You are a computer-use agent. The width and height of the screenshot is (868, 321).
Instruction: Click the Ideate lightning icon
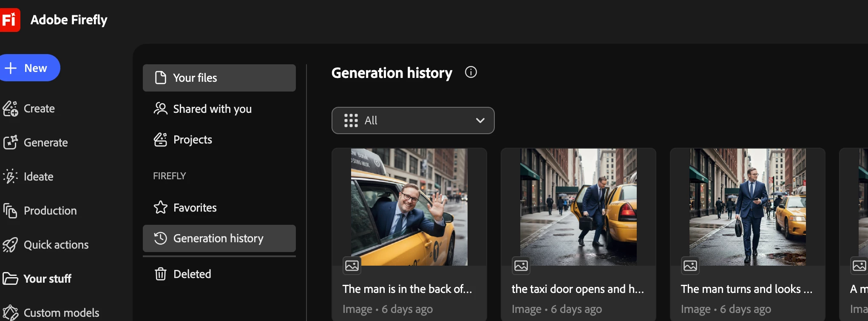(10, 176)
